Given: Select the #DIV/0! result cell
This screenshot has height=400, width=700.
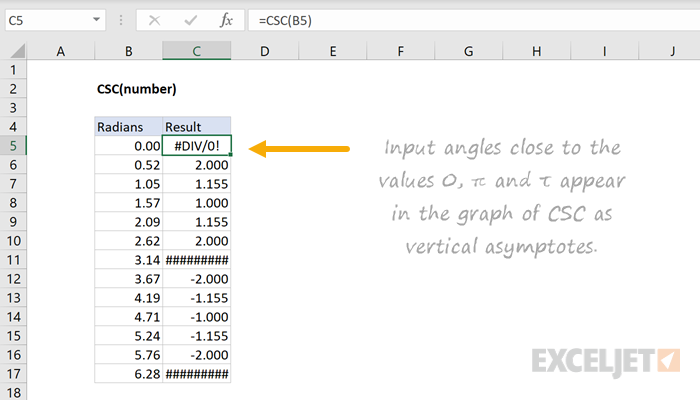Looking at the screenshot, I should tap(196, 146).
